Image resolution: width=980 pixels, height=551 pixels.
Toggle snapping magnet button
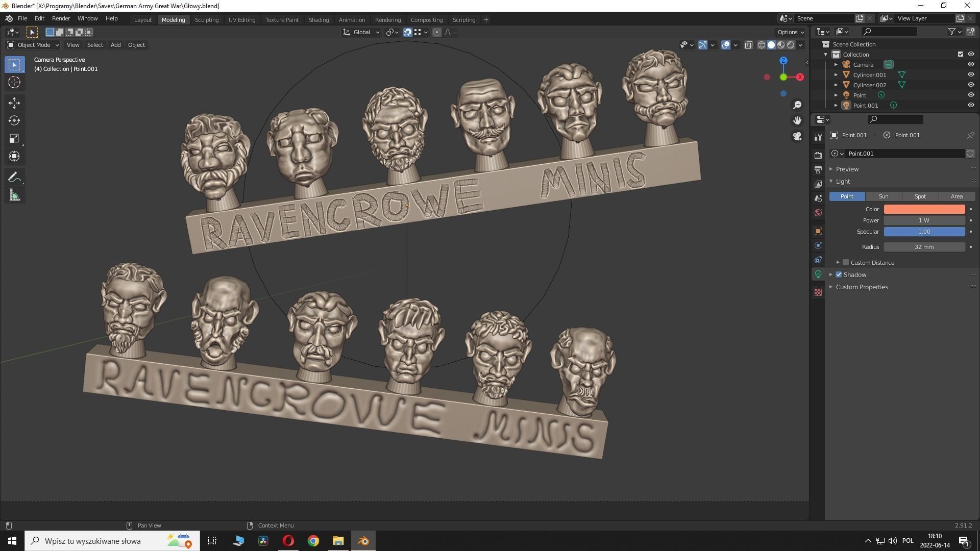coord(408,32)
